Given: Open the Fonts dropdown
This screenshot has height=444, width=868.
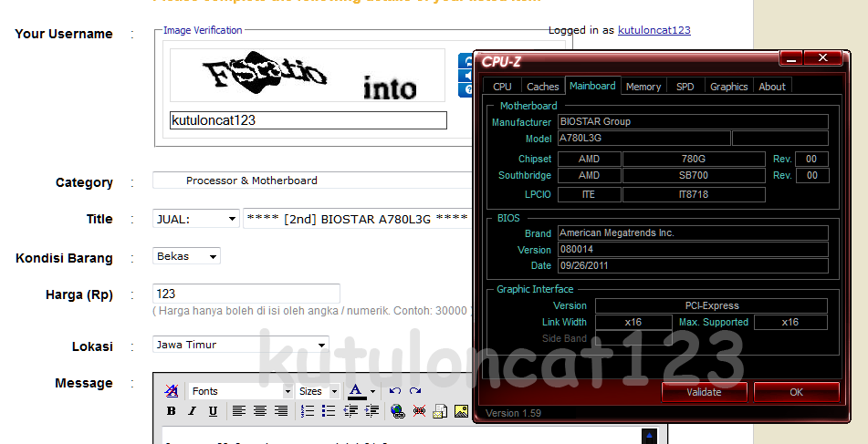Looking at the screenshot, I should (x=241, y=391).
